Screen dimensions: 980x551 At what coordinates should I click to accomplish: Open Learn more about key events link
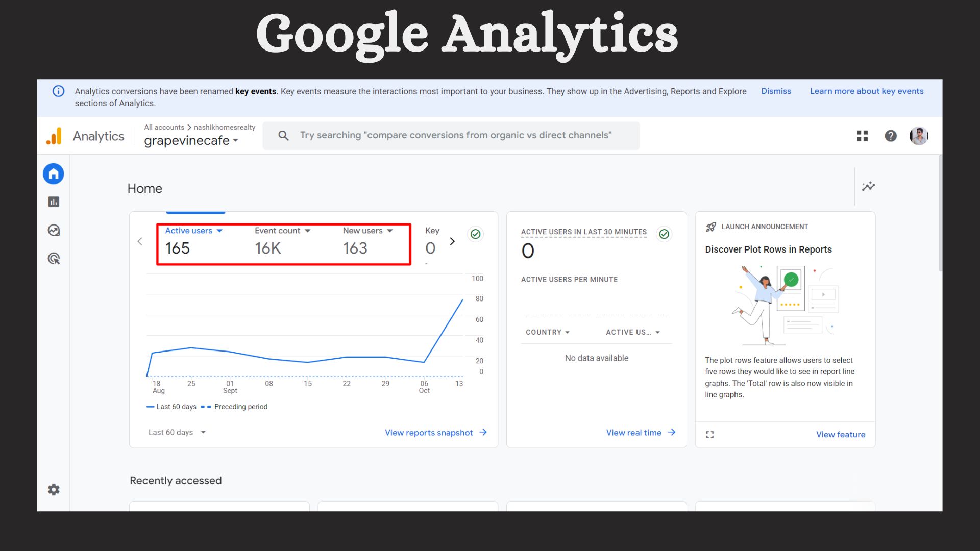coord(867,91)
